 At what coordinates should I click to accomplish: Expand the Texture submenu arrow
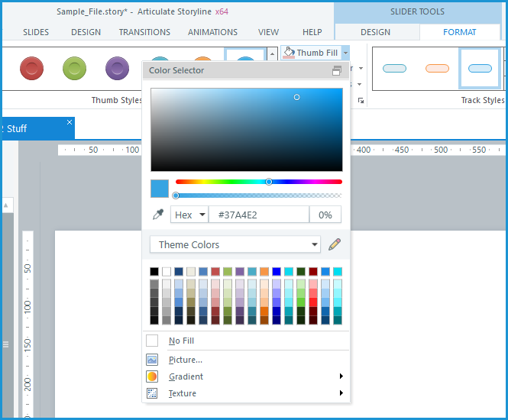[341, 393]
